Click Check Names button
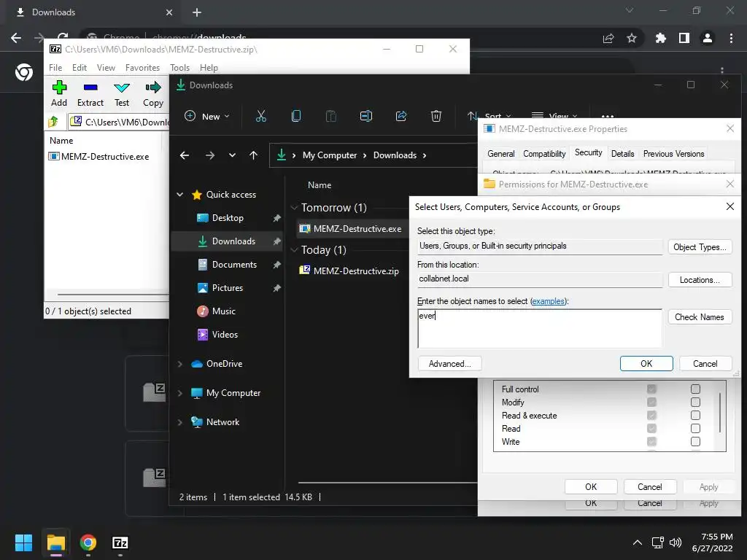The width and height of the screenshot is (747, 560). coord(700,317)
